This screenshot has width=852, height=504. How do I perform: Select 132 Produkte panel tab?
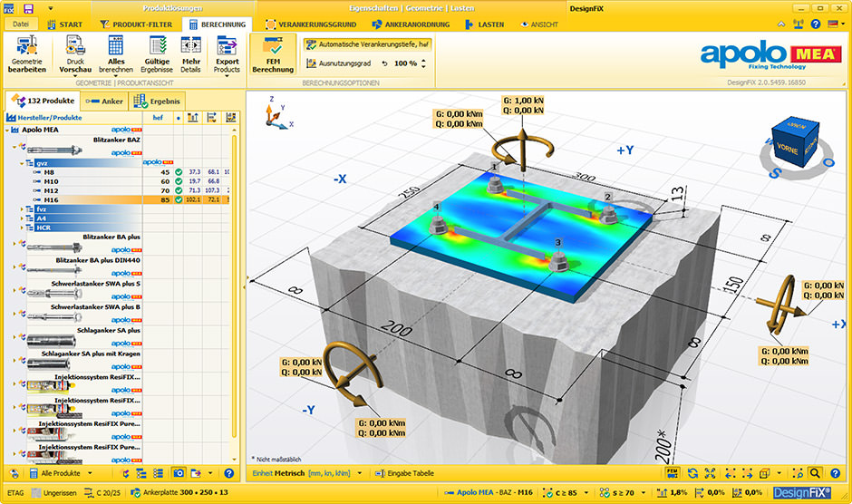pyautogui.click(x=43, y=101)
